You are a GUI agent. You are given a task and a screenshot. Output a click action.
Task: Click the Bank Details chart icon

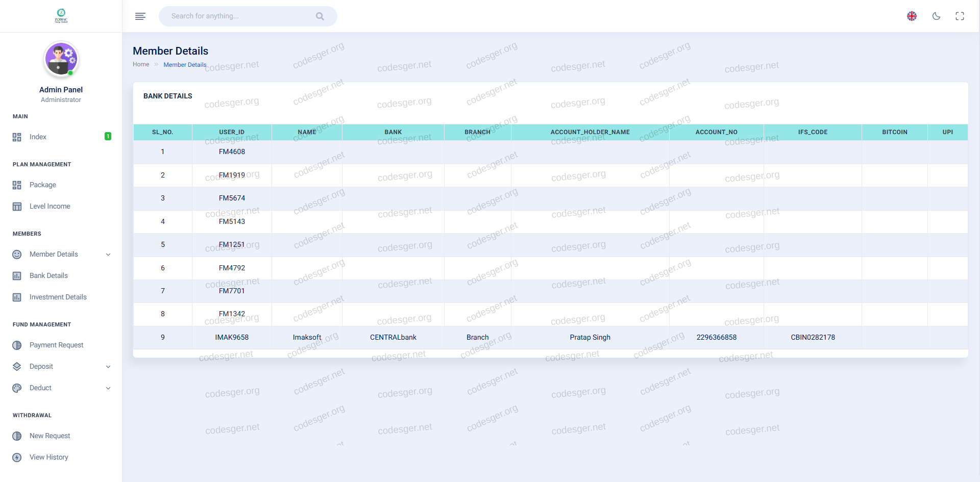17,276
